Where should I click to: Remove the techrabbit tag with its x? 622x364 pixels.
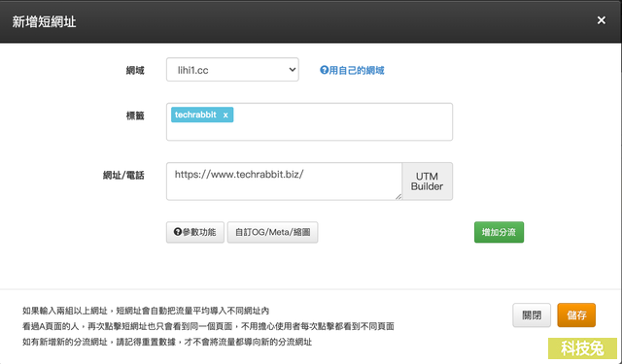coord(225,116)
